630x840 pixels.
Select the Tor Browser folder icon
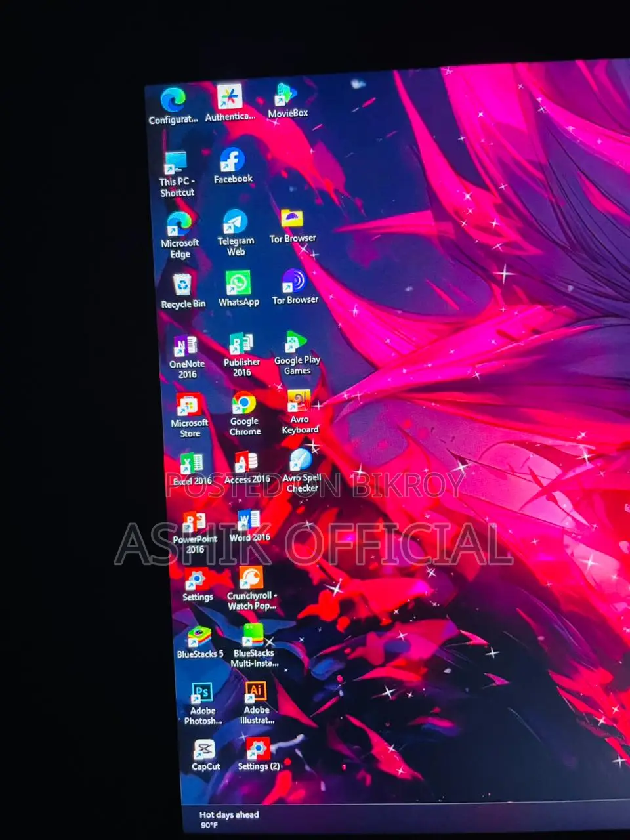click(x=293, y=226)
